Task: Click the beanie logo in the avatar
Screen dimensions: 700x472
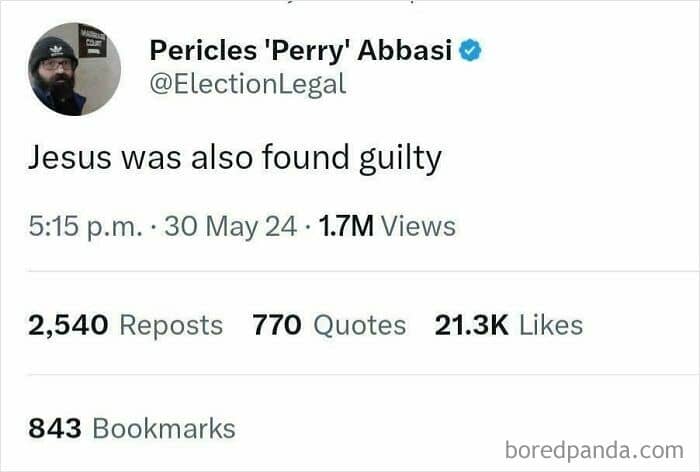Action: click(55, 50)
